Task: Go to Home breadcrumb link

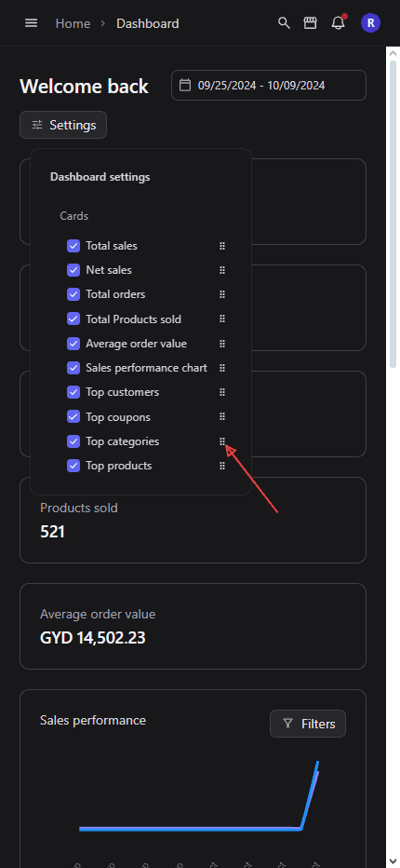Action: (x=73, y=23)
